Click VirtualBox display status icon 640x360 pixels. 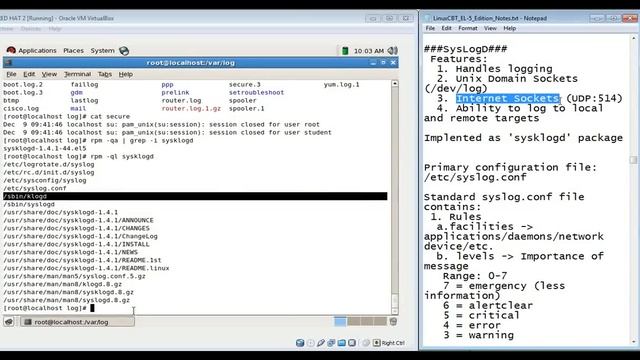[352, 343]
